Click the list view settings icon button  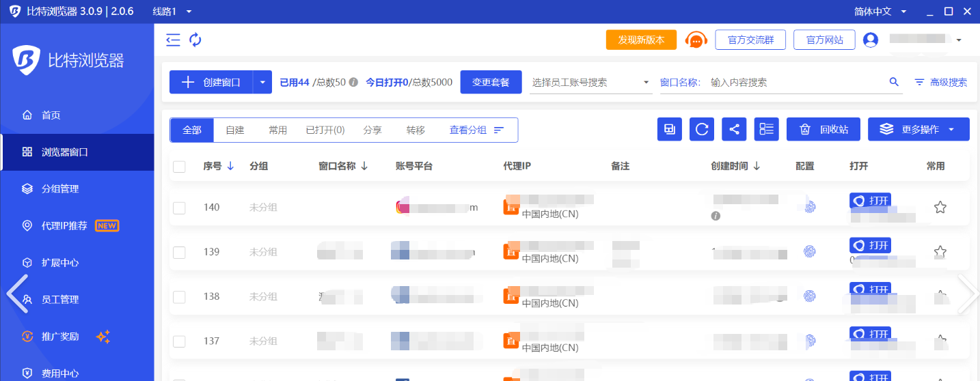[x=767, y=129]
